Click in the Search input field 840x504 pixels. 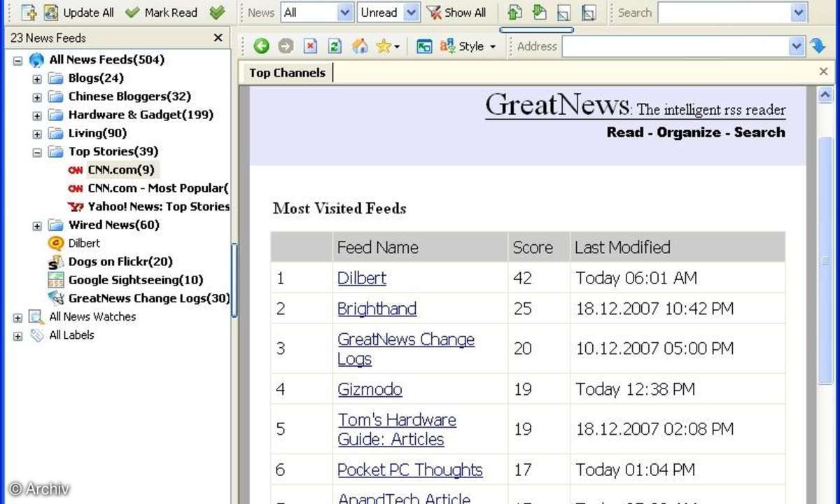(724, 12)
